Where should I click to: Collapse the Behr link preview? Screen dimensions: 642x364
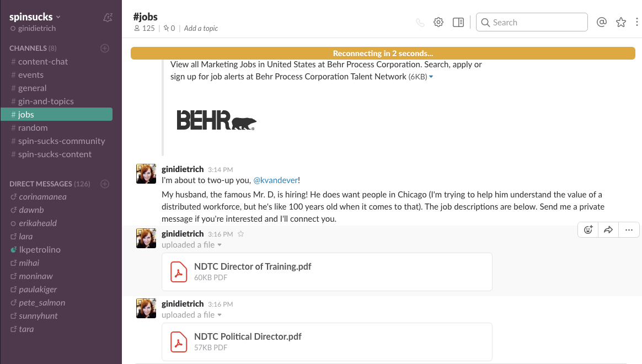[431, 77]
